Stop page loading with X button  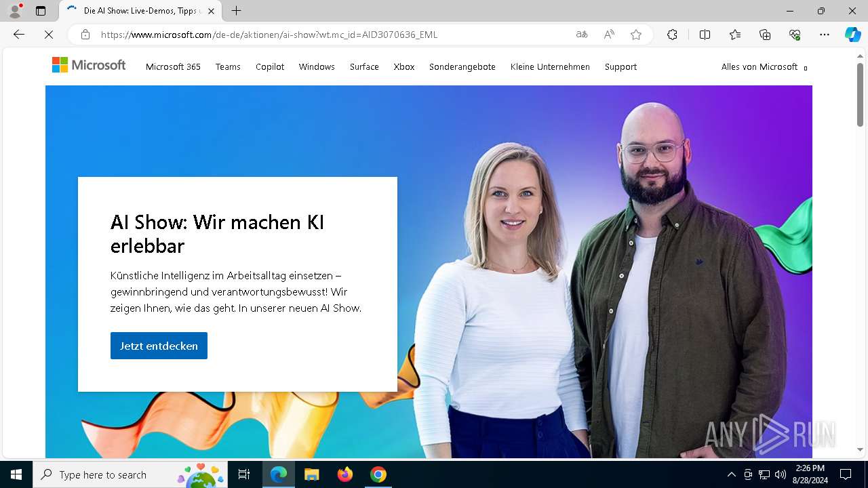49,35
